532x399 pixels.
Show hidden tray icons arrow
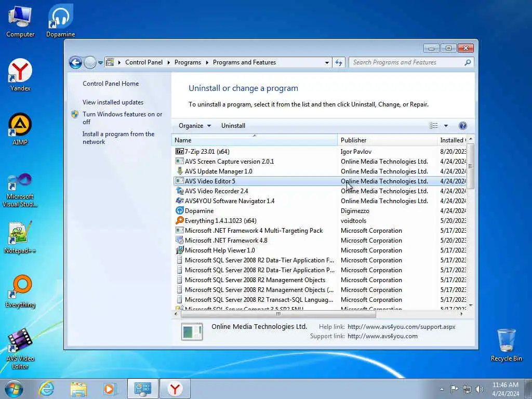tap(442, 389)
